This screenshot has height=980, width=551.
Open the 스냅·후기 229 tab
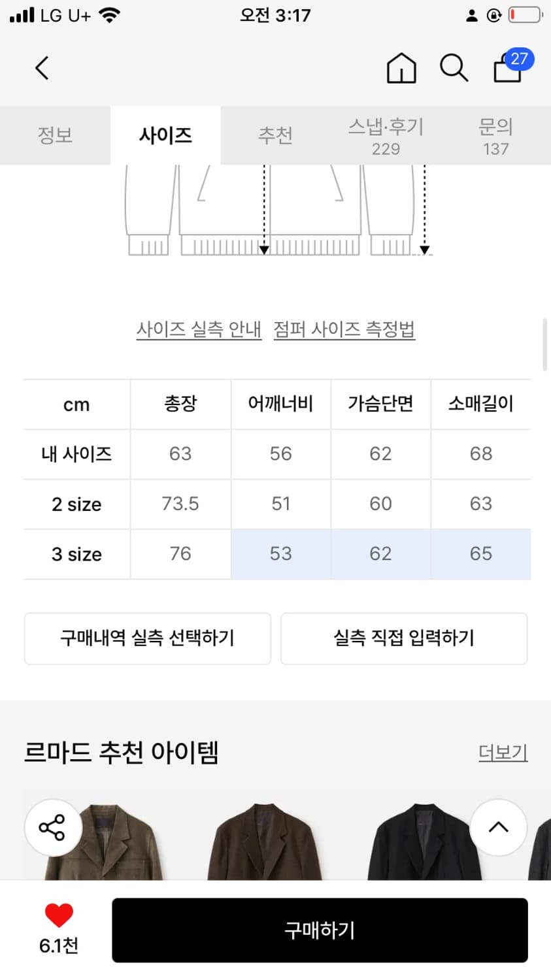386,136
